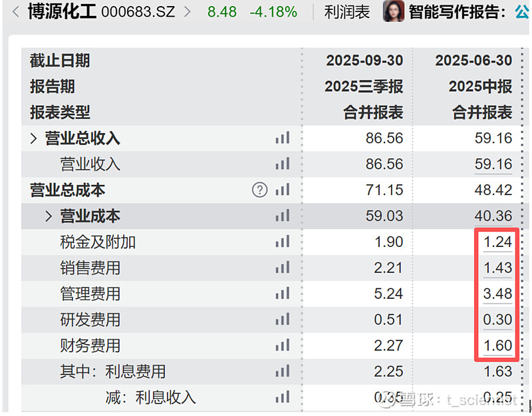Click 销售费用 value 2.21
Viewport: 532px width, 416px height.
pyautogui.click(x=388, y=268)
